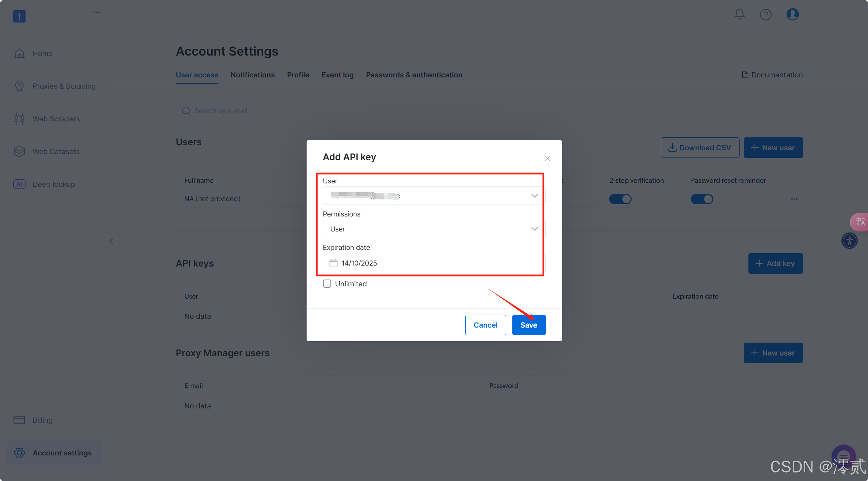Switch to the Notifications tab
The width and height of the screenshot is (868, 481).
[x=252, y=75]
